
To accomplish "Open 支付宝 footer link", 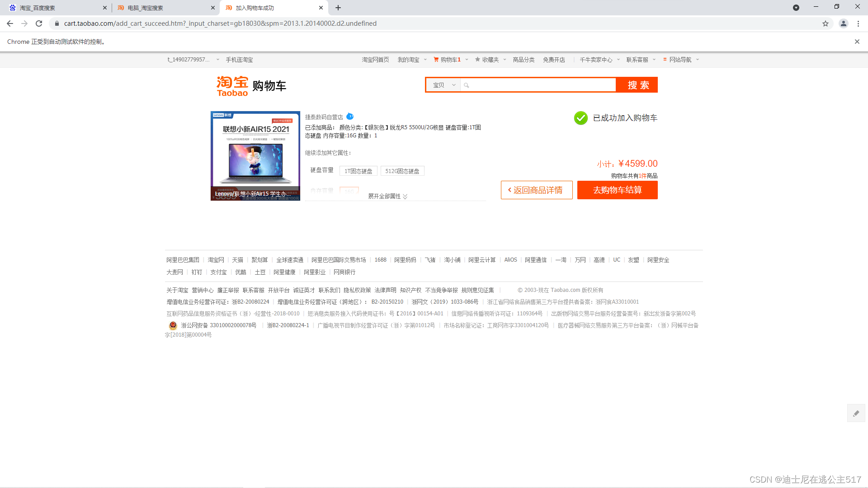I will (218, 272).
